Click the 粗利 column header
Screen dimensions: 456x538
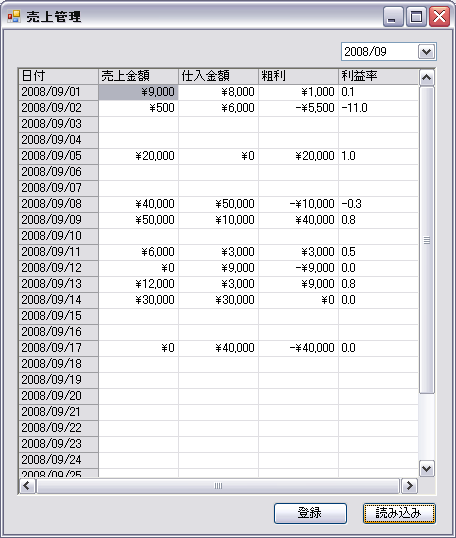point(298,76)
